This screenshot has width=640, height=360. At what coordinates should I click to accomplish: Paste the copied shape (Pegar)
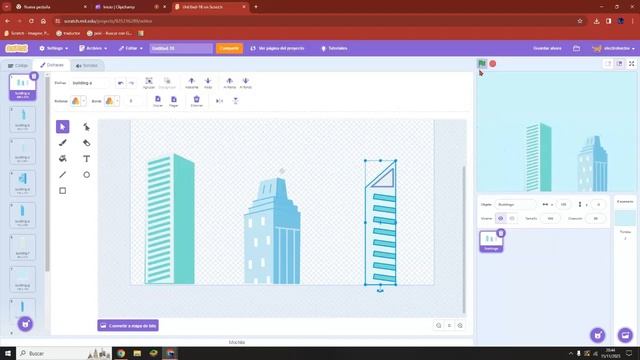pyautogui.click(x=174, y=101)
